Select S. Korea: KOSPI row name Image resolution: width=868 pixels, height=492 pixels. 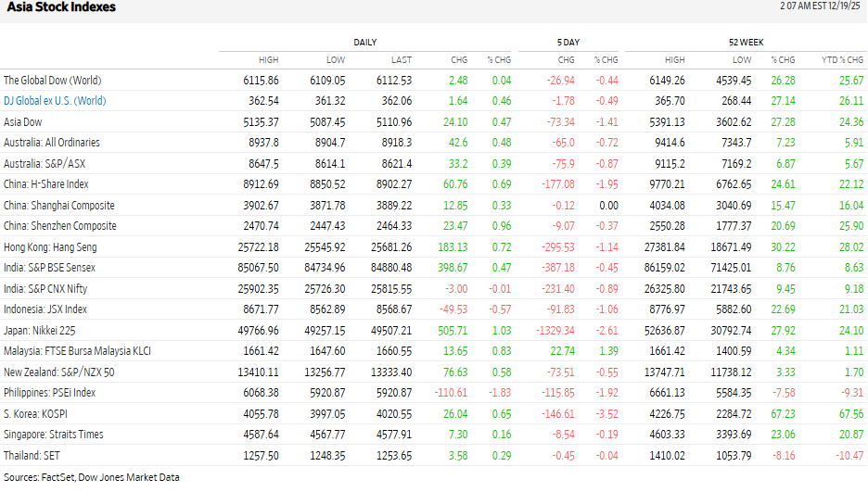pos(35,413)
